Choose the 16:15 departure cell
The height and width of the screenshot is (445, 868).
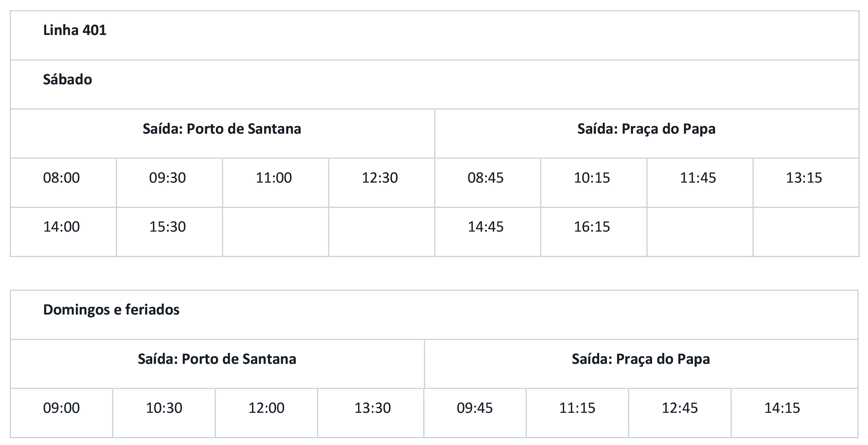592,227
